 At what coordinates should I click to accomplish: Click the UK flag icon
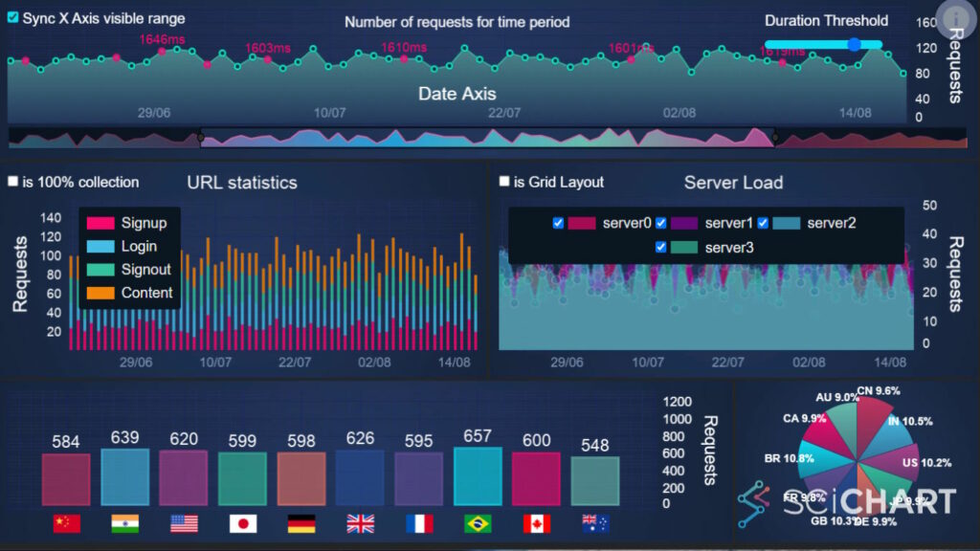tap(360, 523)
